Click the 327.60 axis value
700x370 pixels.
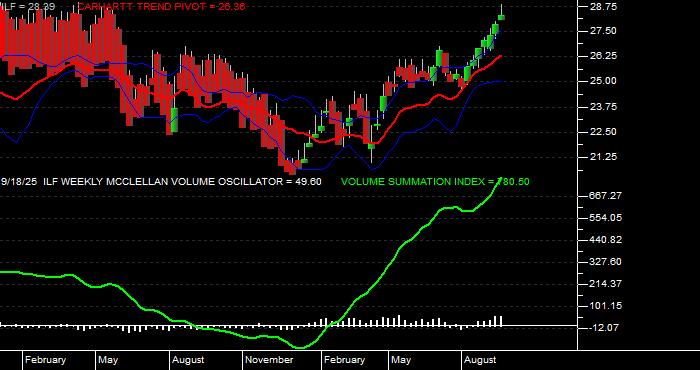coord(604,262)
